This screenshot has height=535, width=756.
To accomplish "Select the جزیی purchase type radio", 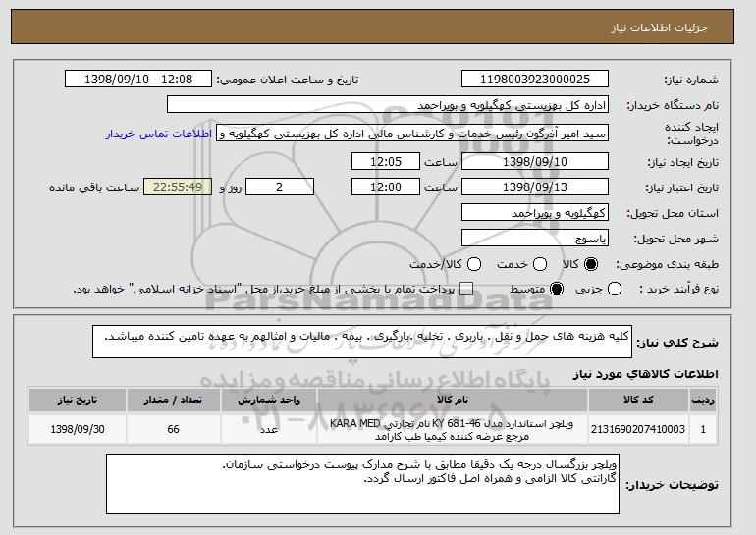I will tap(615, 289).
